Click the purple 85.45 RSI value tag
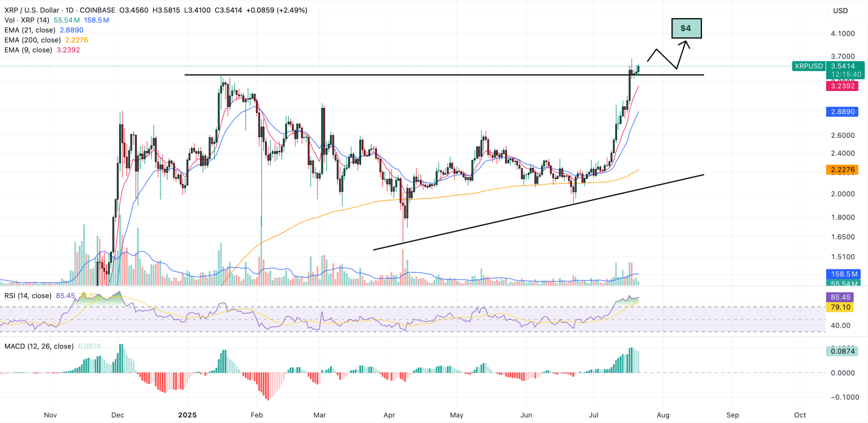Image resolution: width=868 pixels, height=423 pixels. point(841,296)
